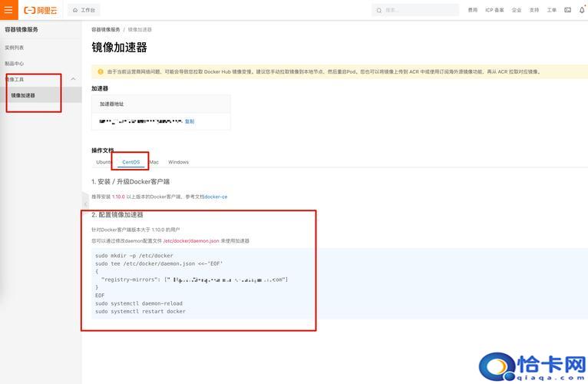Open the ICP 备案 menu
The width and height of the screenshot is (588, 384).
click(494, 10)
